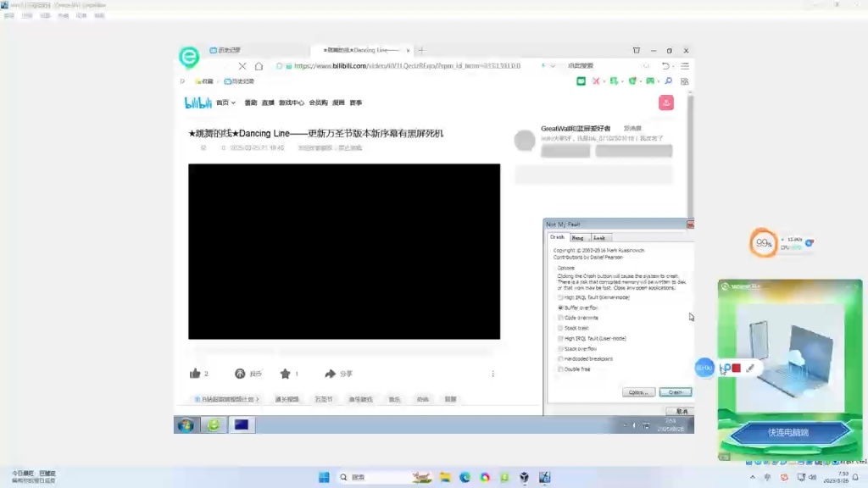Viewport: 868px width, 488px height.
Task: Open new browser tab with plus button
Action: tap(422, 50)
